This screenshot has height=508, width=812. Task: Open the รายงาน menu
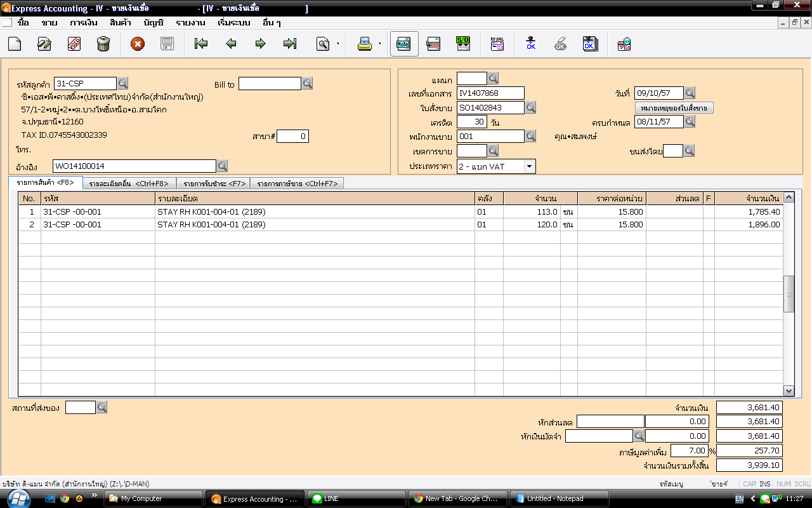pyautogui.click(x=190, y=22)
